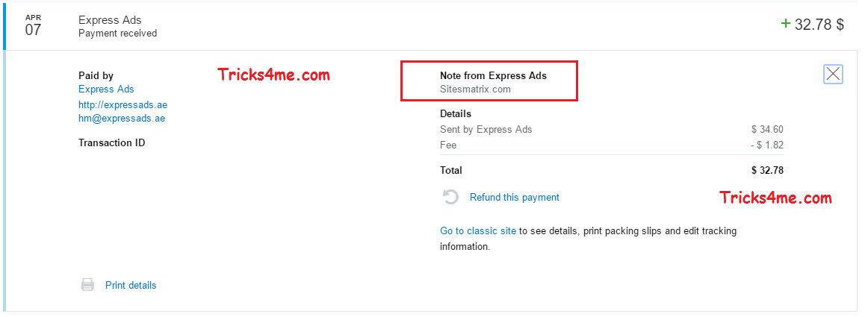Viewport: 868px width, 317px height.
Task: Click the APR 07 date label
Action: tap(33, 25)
